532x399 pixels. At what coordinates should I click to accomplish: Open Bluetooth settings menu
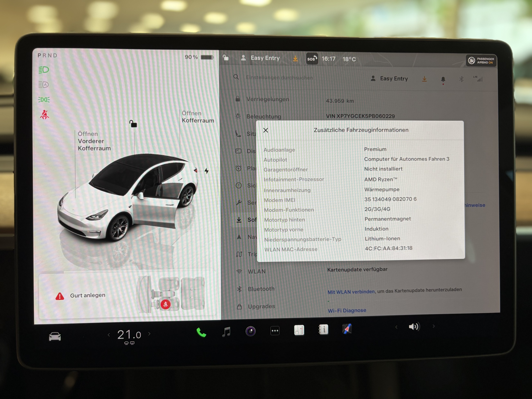point(256,289)
